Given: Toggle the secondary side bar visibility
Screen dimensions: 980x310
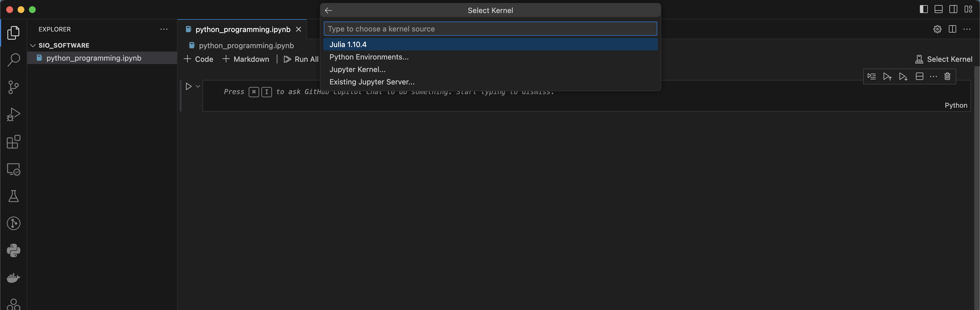Looking at the screenshot, I should pos(953,10).
